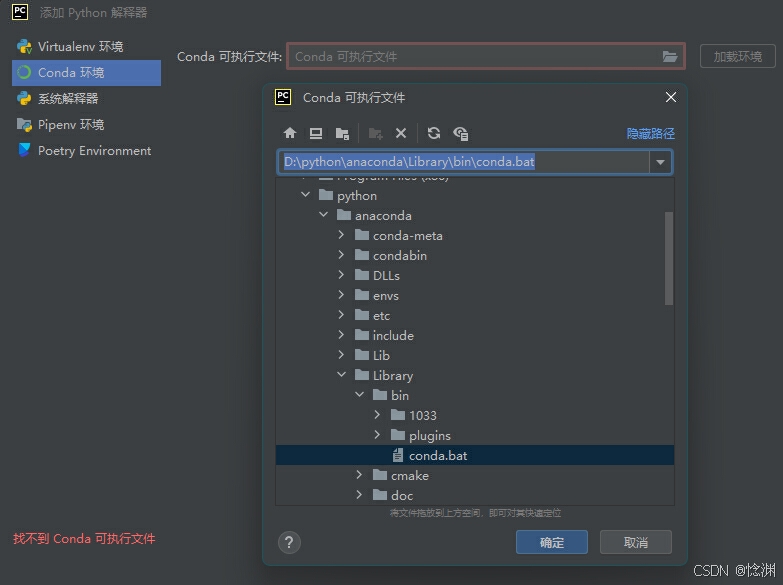Collapse the python folder
The image size is (783, 585).
(306, 195)
